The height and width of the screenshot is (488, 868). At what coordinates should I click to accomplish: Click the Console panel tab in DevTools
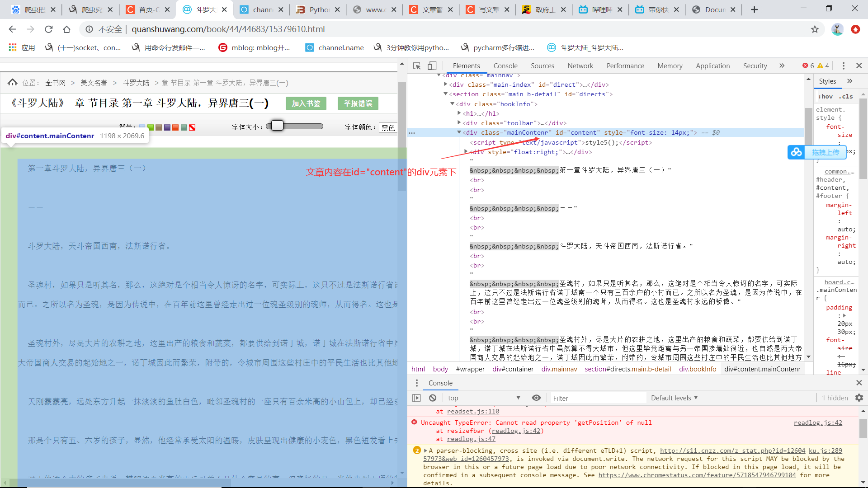tap(506, 66)
